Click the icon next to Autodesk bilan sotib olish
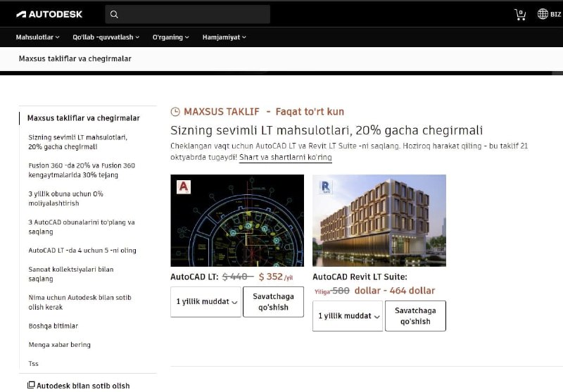The width and height of the screenshot is (563, 392). [x=31, y=385]
